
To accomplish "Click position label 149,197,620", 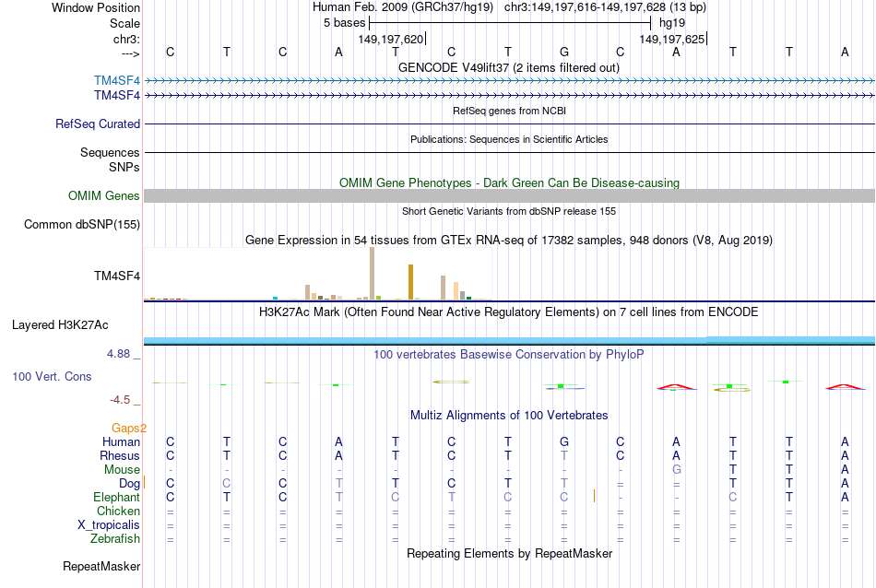I will [391, 39].
